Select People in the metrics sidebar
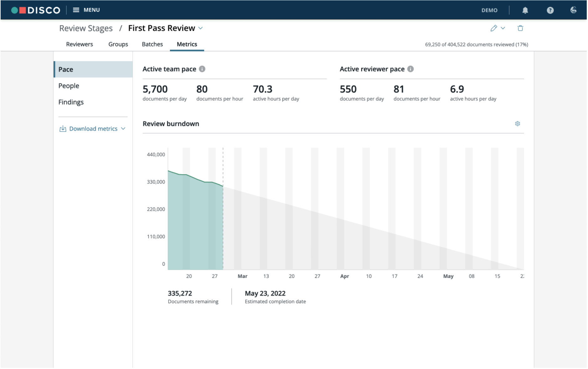This screenshot has width=588, height=369. 69,86
